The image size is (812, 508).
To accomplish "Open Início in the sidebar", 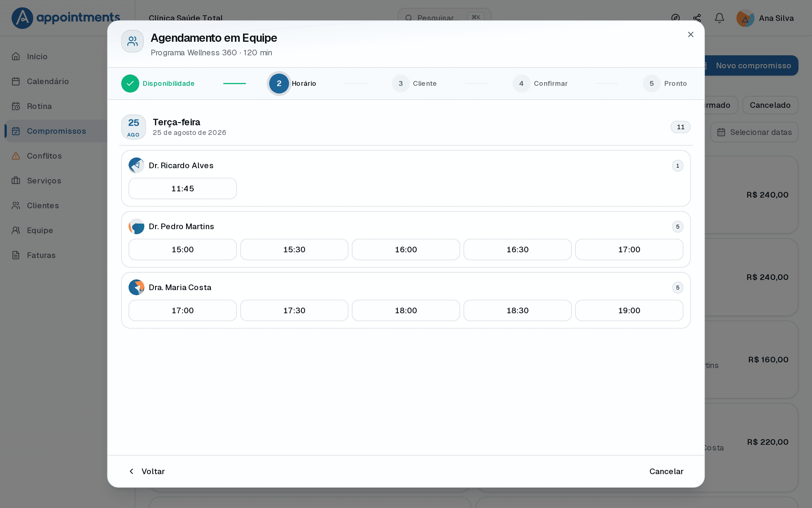I will 56,56.
